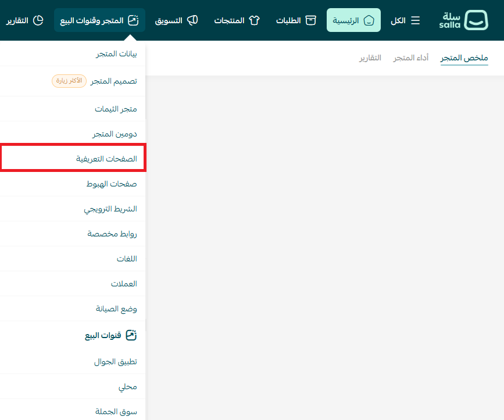Image resolution: width=504 pixels, height=420 pixels.
Task: Switch to أداء المتجر tab
Action: [411, 58]
